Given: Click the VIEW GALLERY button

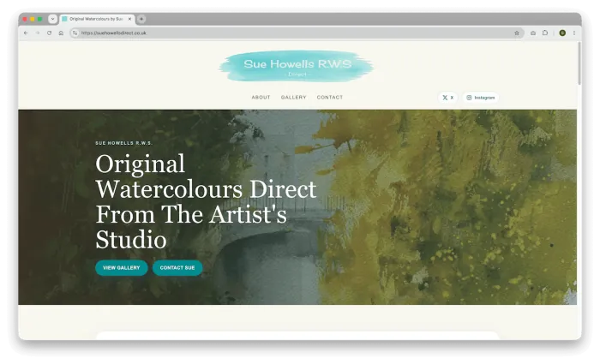Looking at the screenshot, I should point(122,268).
